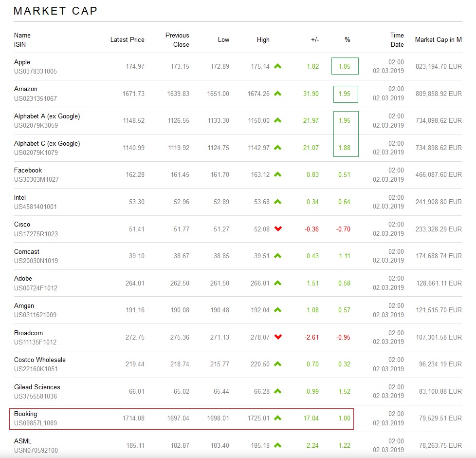
Task: Click Amazon's 1.95 percent change value
Action: (x=344, y=94)
